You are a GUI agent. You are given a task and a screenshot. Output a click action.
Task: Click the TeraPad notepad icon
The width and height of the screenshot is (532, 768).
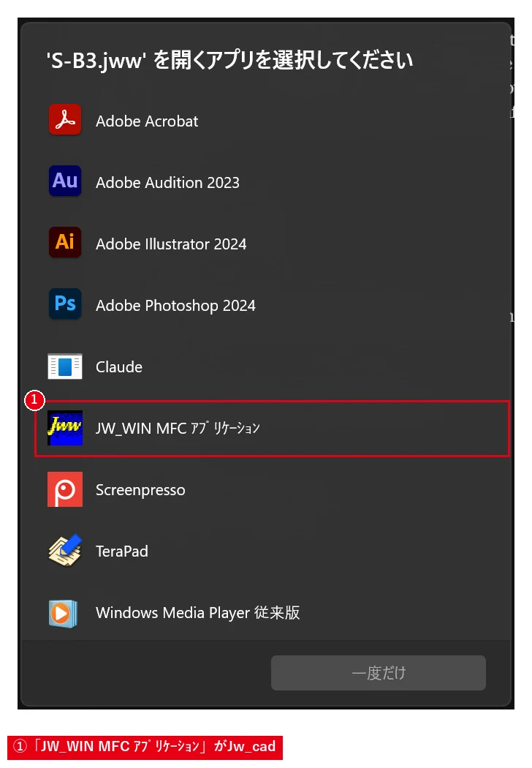coord(65,550)
